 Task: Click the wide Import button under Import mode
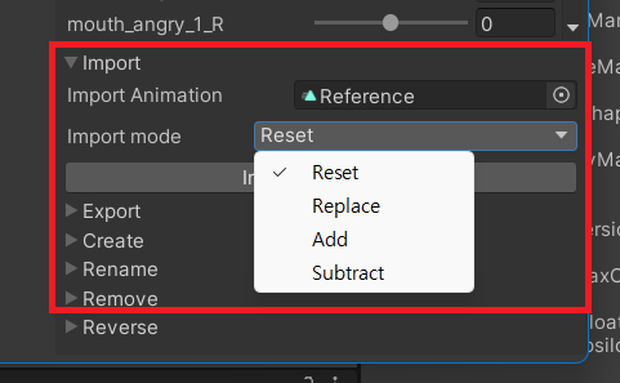tap(321, 177)
